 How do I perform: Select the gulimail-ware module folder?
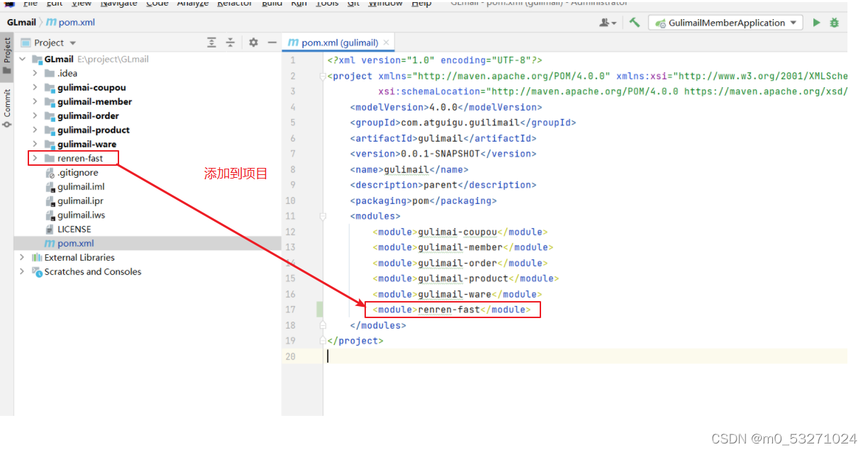click(x=87, y=145)
